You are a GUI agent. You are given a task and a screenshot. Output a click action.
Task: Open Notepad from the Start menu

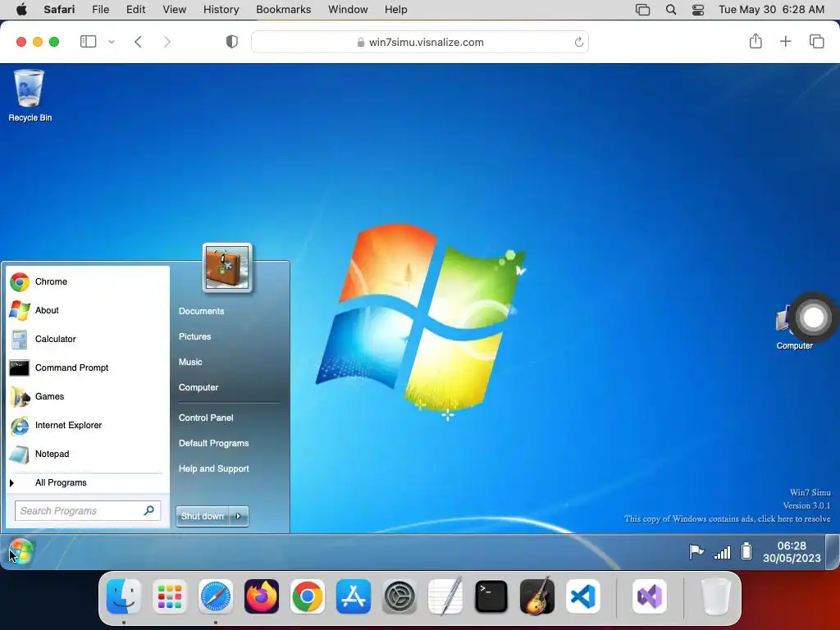(x=88, y=454)
